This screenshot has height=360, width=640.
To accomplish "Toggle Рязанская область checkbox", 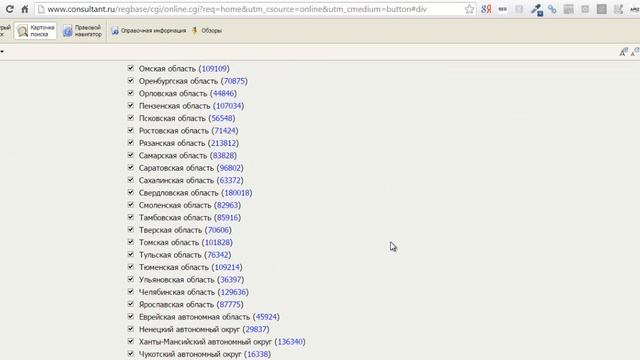I will click(131, 142).
